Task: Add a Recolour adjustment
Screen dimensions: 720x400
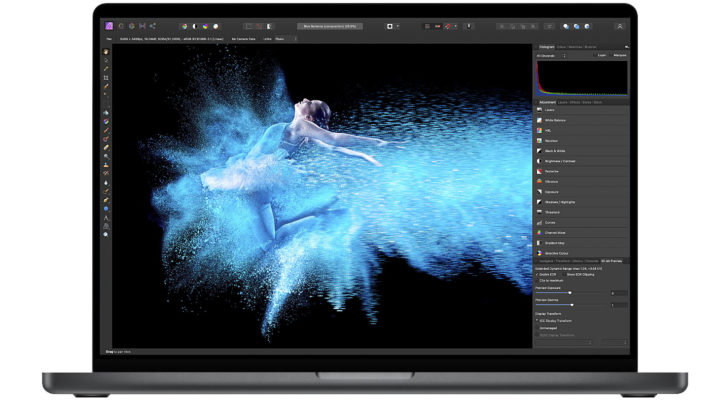Action: pyautogui.click(x=582, y=141)
